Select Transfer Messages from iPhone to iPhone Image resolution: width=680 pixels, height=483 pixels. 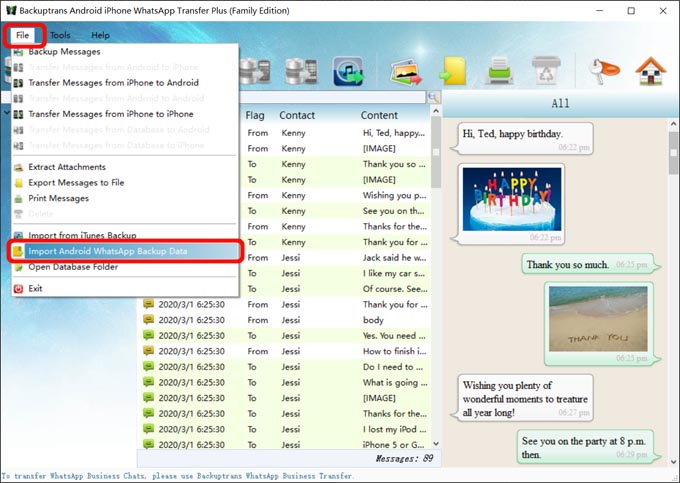111,114
